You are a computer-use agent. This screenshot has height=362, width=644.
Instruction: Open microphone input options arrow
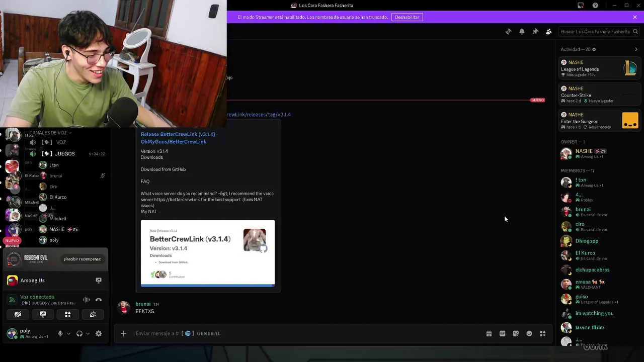(69, 333)
